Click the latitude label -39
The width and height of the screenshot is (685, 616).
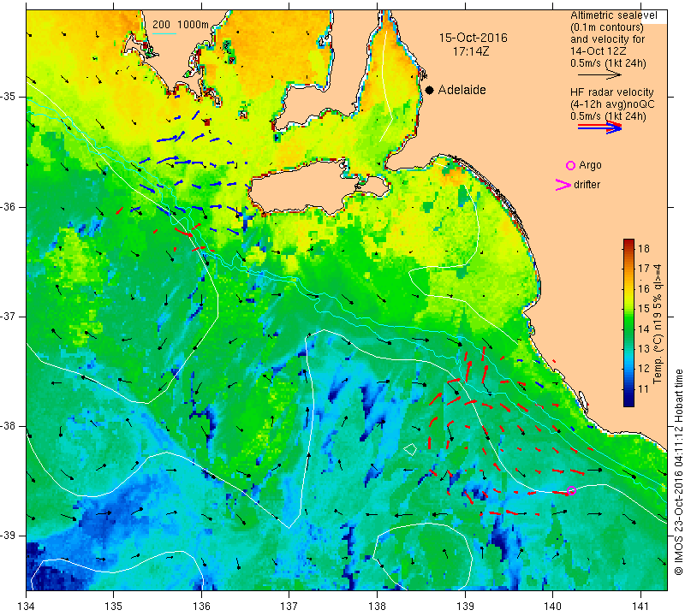pos(9,536)
